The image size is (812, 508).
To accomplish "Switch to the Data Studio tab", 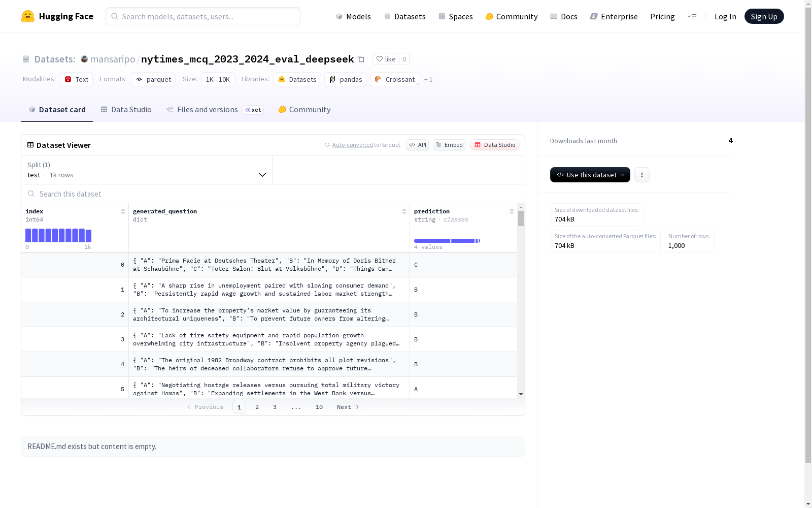I will [x=126, y=109].
